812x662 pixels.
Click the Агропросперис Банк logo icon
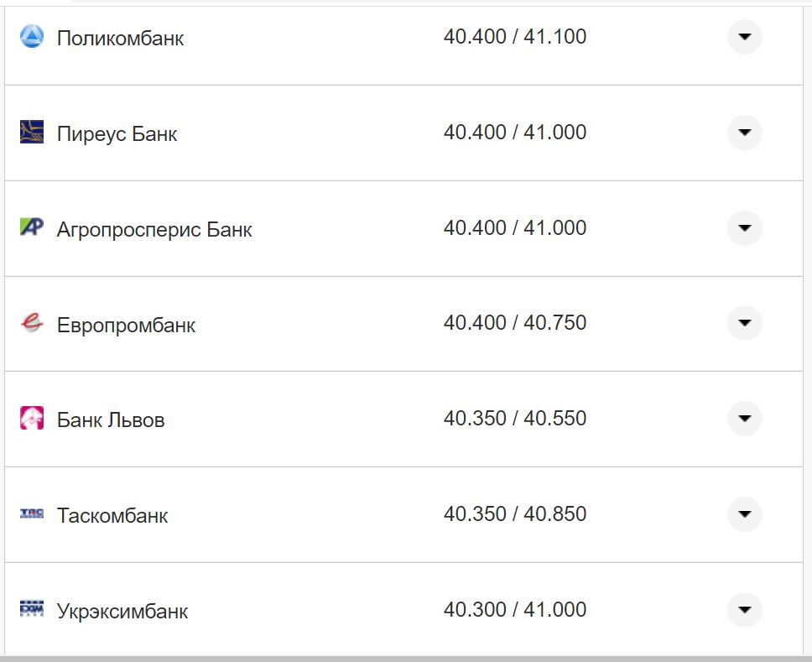pos(29,227)
